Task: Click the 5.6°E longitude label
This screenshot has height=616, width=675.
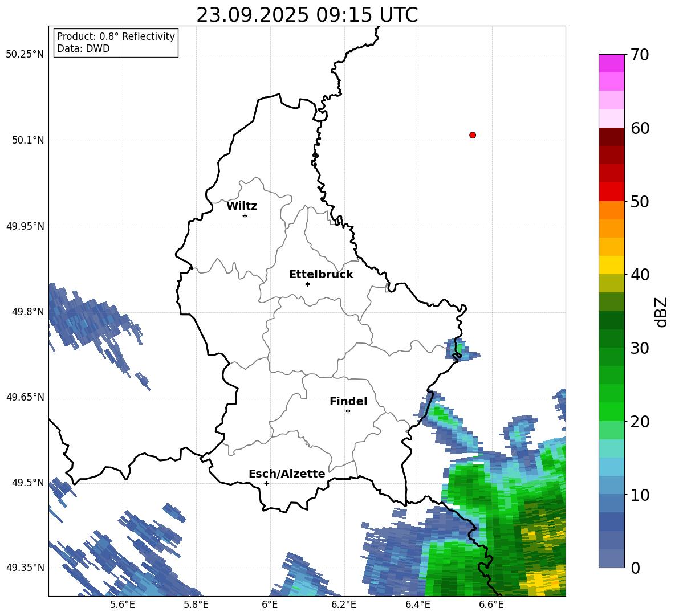Action: point(123,605)
